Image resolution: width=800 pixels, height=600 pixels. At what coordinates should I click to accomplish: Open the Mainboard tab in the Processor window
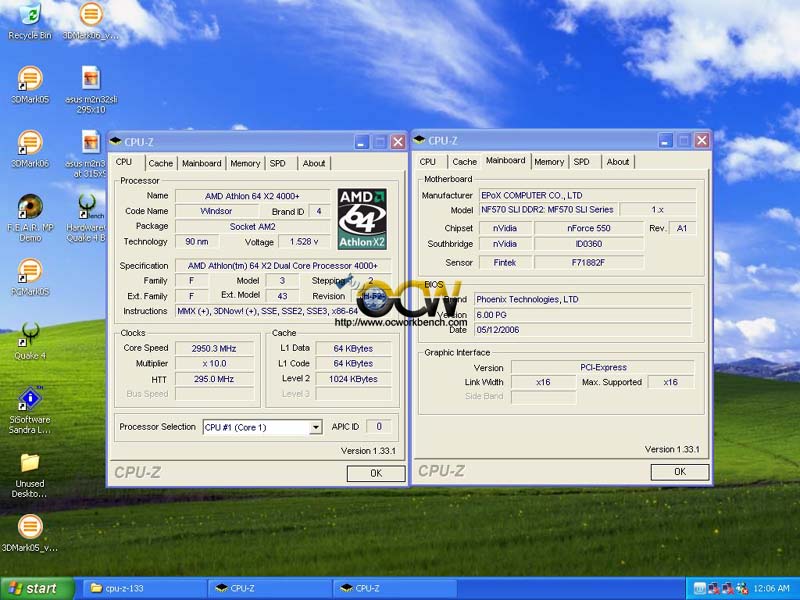point(202,163)
